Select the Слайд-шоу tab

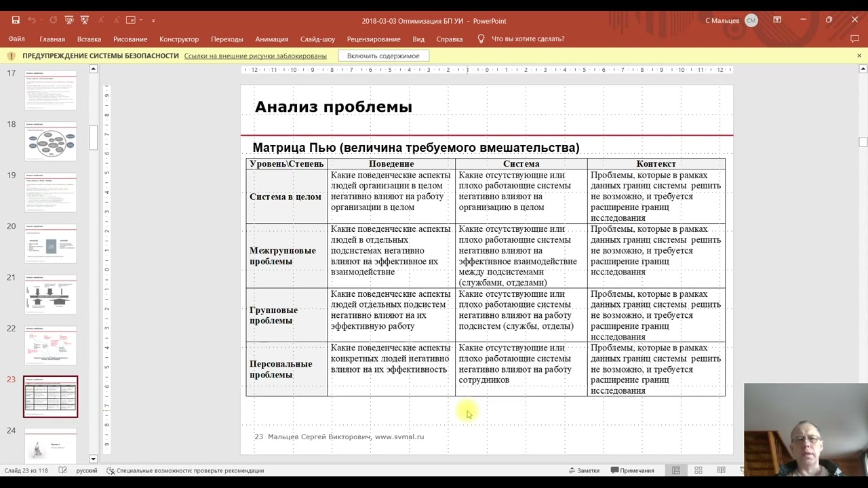click(x=317, y=39)
